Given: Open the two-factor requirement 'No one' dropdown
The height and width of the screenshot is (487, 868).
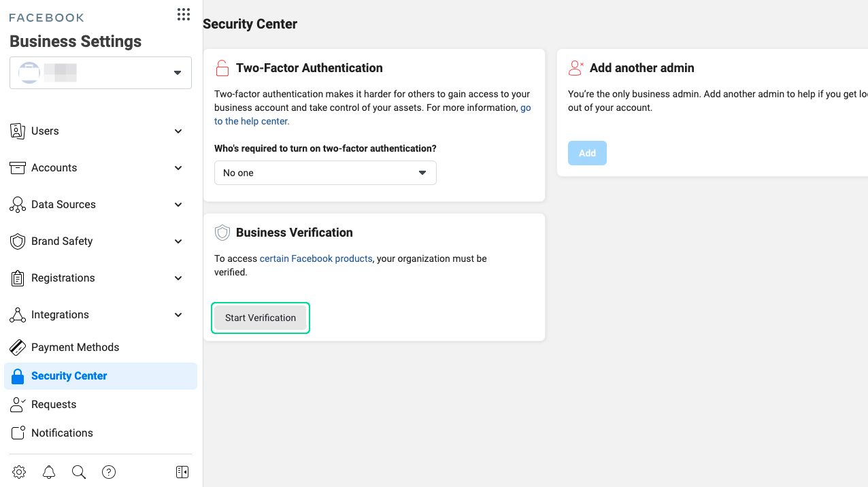Looking at the screenshot, I should click(325, 173).
